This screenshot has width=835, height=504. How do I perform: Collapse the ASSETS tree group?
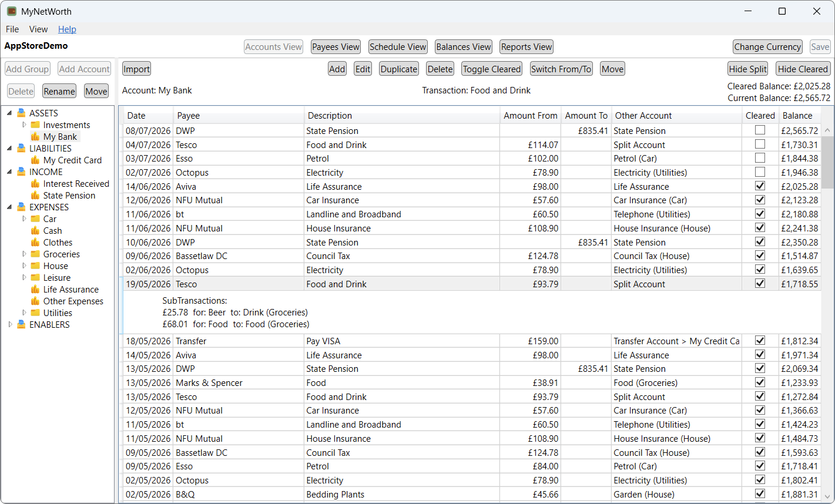tap(9, 113)
